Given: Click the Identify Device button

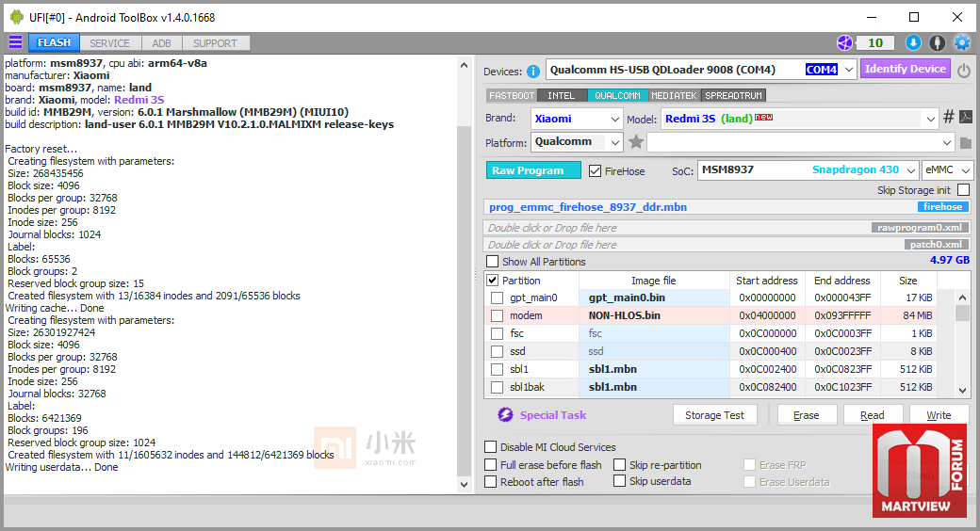Looking at the screenshot, I should (x=905, y=69).
